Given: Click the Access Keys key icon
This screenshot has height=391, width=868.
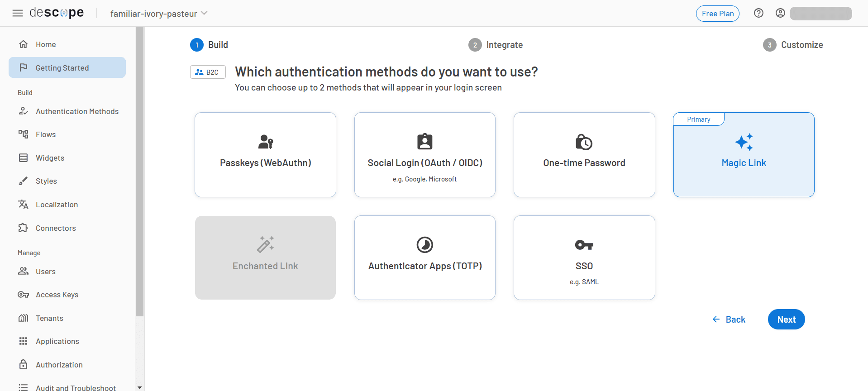Looking at the screenshot, I should [24, 295].
